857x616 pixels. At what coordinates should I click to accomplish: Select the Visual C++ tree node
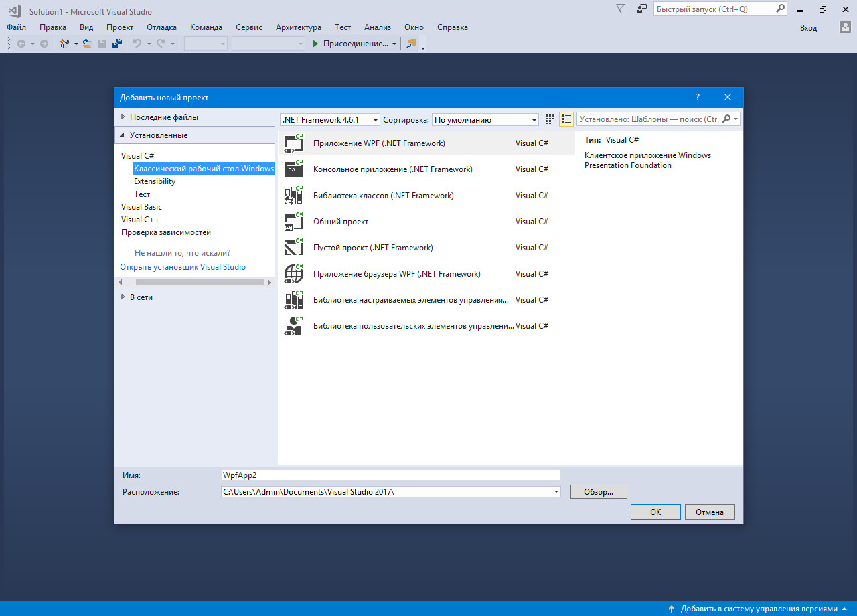[140, 220]
